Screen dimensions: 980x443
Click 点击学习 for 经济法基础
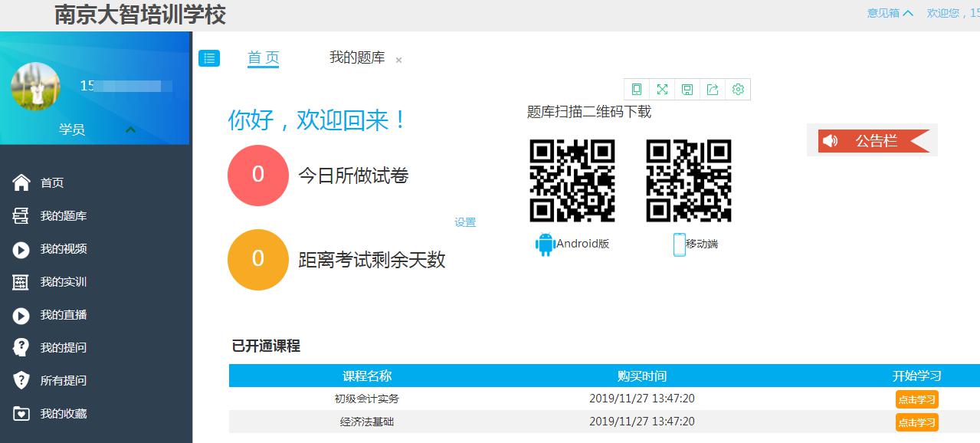tap(916, 422)
